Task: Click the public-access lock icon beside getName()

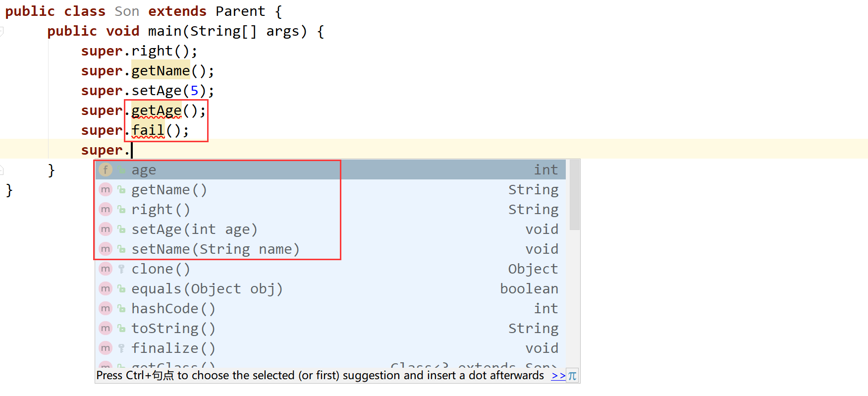Action: [x=121, y=190]
